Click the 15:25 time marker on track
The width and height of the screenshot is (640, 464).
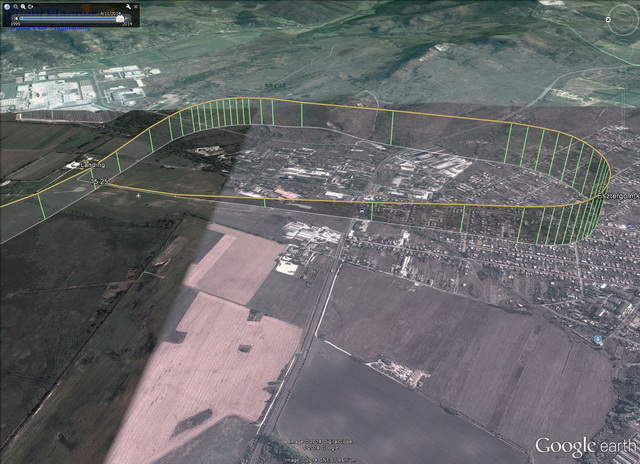pyautogui.click(x=100, y=182)
